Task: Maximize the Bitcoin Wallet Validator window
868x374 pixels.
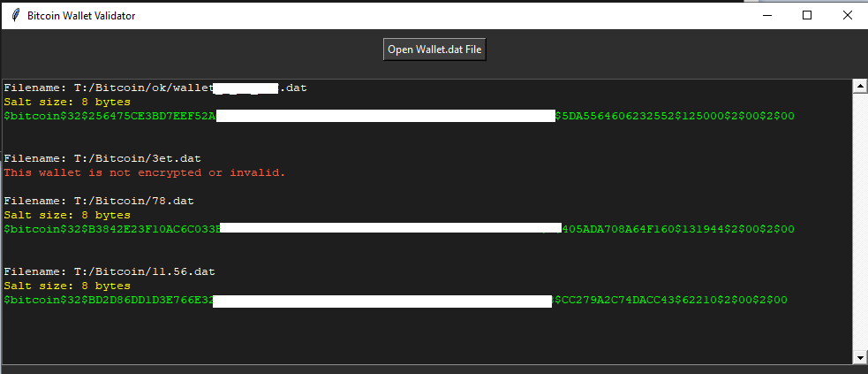Action: point(806,15)
